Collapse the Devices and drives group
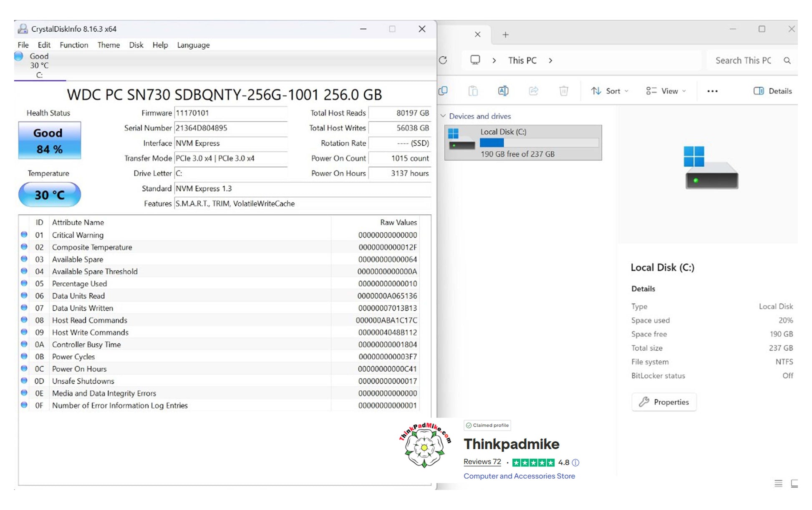812x510 pixels. [443, 116]
